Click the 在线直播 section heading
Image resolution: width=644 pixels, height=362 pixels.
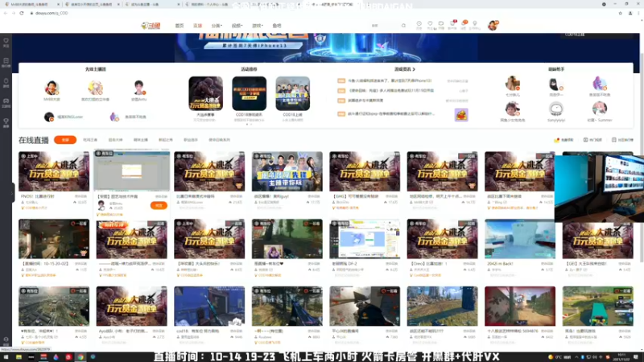34,140
